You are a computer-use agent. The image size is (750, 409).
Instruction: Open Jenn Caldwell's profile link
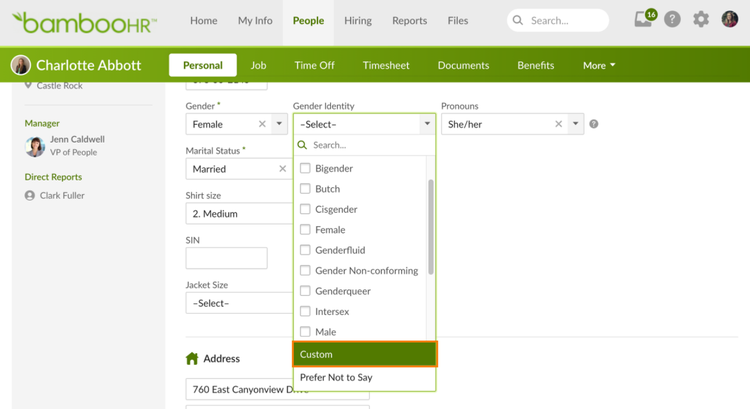click(77, 139)
